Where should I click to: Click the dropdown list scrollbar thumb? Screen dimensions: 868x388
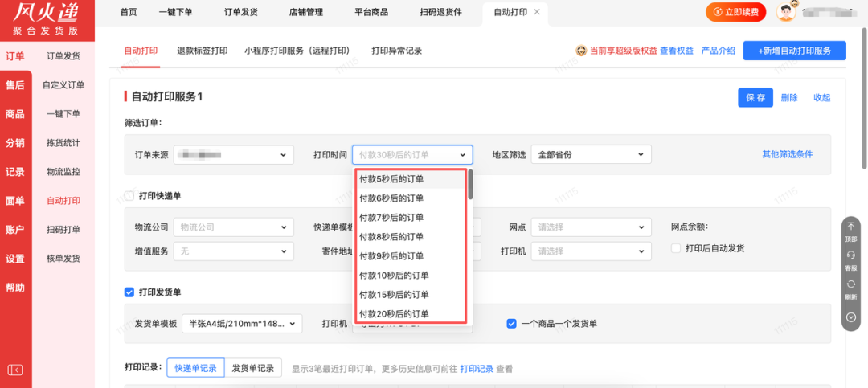pyautogui.click(x=470, y=184)
